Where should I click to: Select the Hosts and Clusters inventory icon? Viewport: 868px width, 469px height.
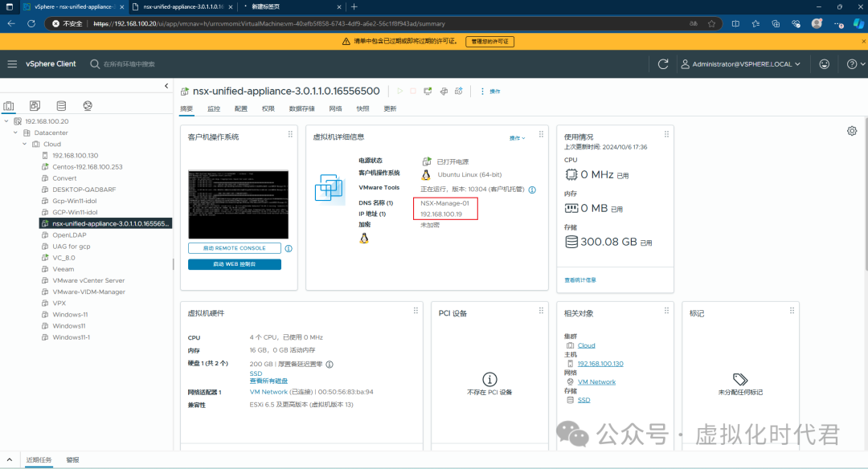click(x=9, y=106)
